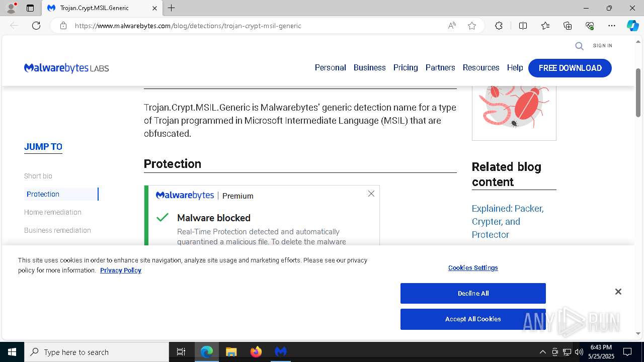Open Task View
Viewport: 644px width, 362px height.
[181, 352]
